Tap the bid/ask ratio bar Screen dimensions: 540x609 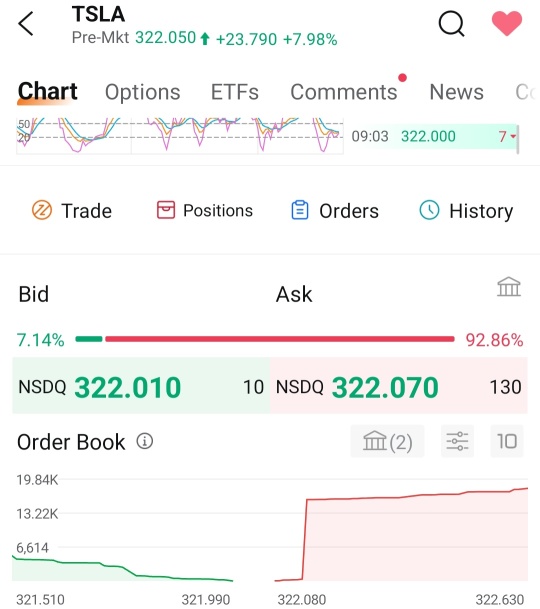(265, 339)
